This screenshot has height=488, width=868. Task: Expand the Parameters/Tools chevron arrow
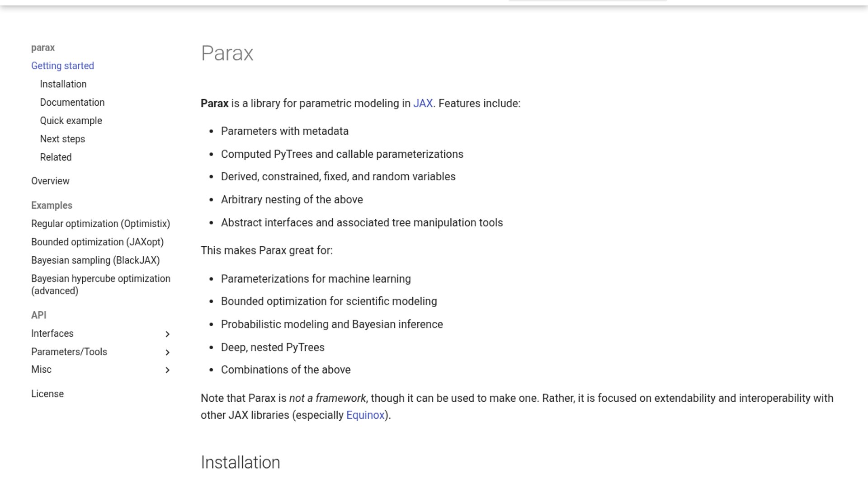(x=167, y=352)
